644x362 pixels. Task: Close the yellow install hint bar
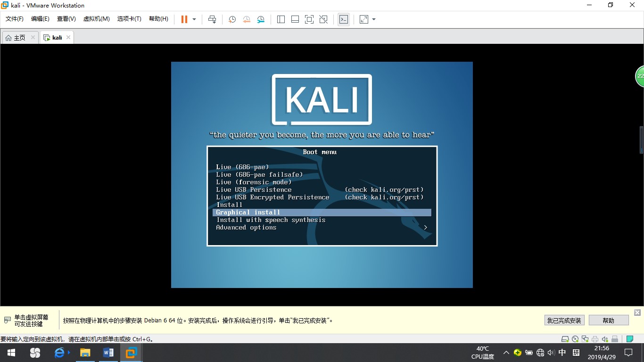pos(637,313)
